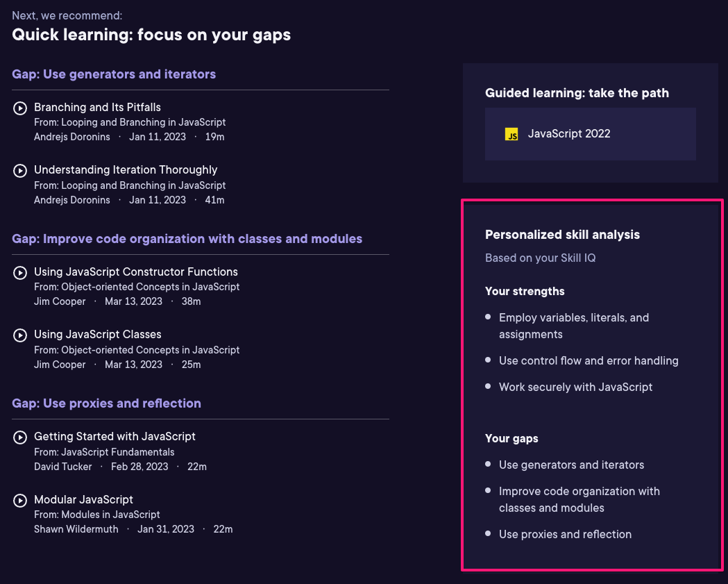Click author David Tucker
The width and height of the screenshot is (728, 584).
pos(62,467)
